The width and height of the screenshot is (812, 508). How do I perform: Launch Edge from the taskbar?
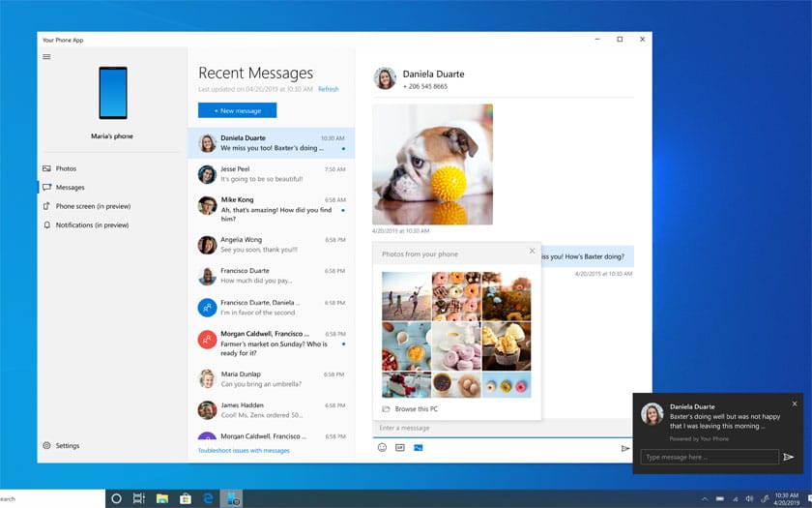pyautogui.click(x=209, y=498)
